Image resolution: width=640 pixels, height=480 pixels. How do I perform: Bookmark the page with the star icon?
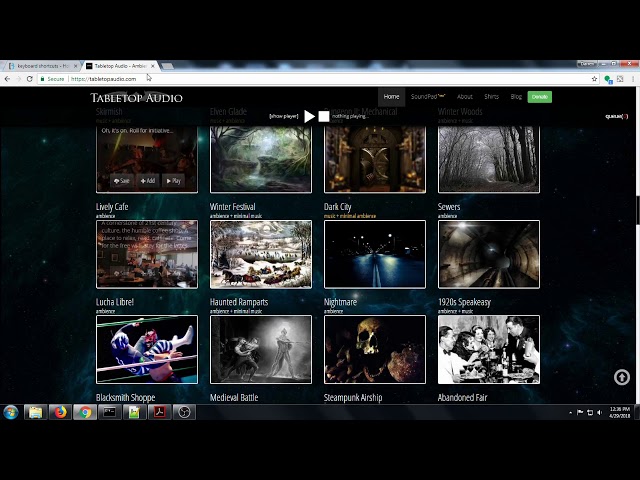594,79
